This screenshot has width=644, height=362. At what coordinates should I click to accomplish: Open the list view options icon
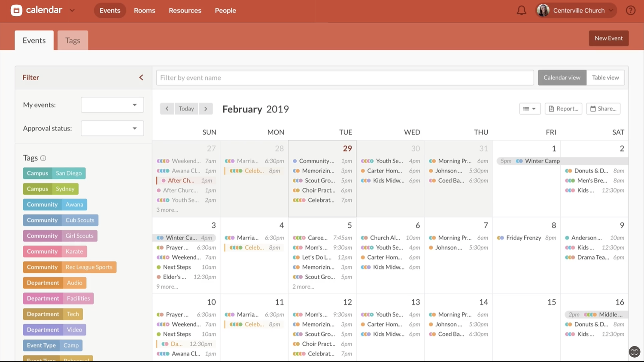tap(529, 109)
